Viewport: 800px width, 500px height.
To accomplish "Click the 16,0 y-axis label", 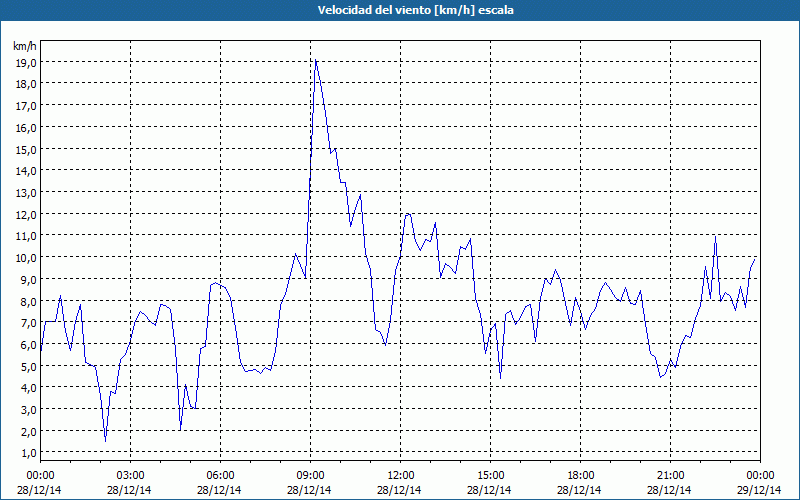I will 27,128.
